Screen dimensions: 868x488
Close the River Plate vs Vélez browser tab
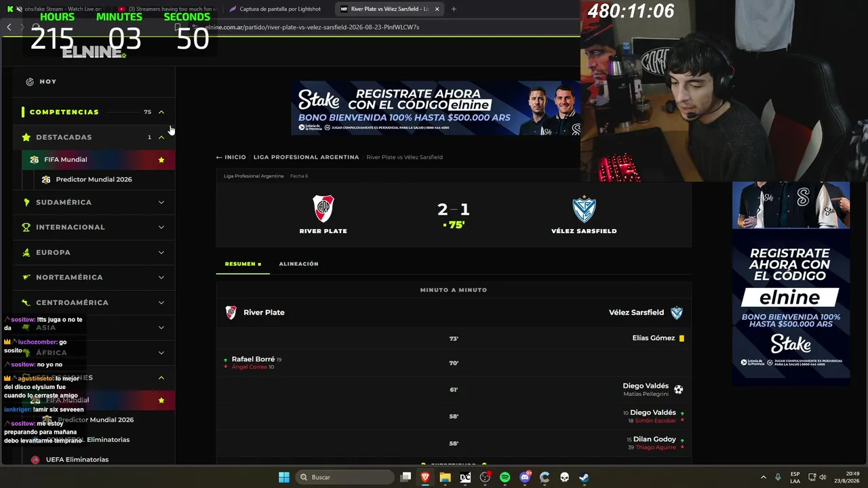click(437, 9)
